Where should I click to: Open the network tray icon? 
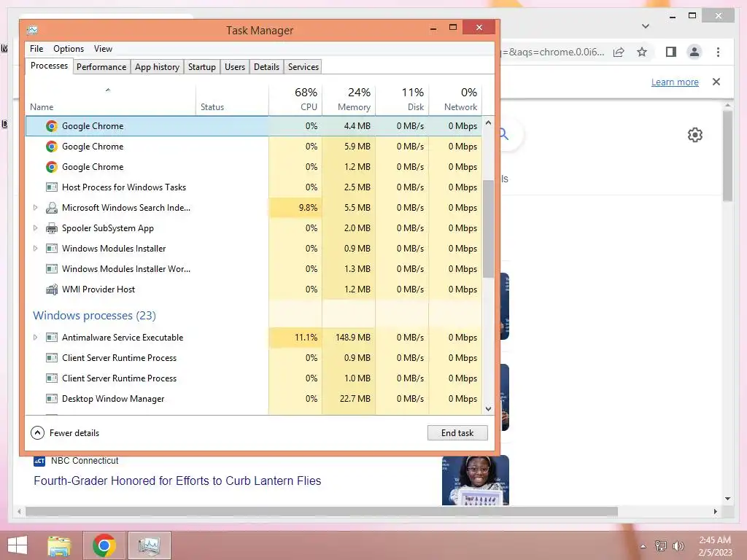coord(660,546)
